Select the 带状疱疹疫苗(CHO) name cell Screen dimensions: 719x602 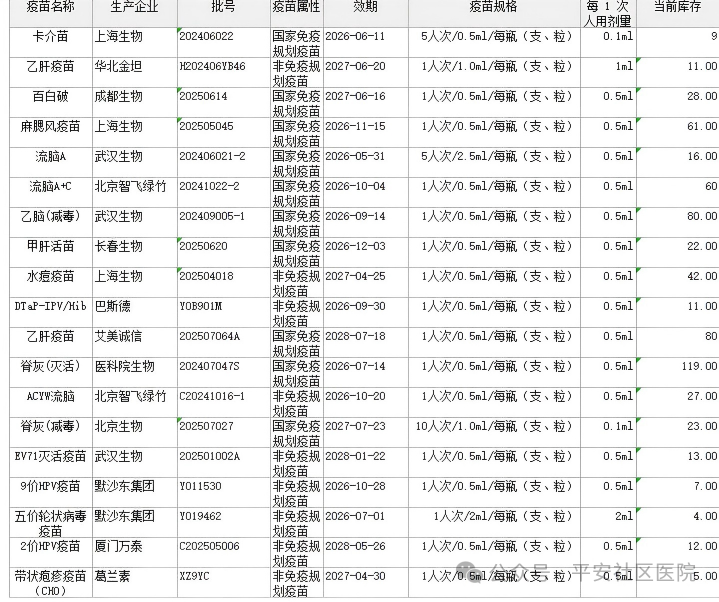coord(50,583)
